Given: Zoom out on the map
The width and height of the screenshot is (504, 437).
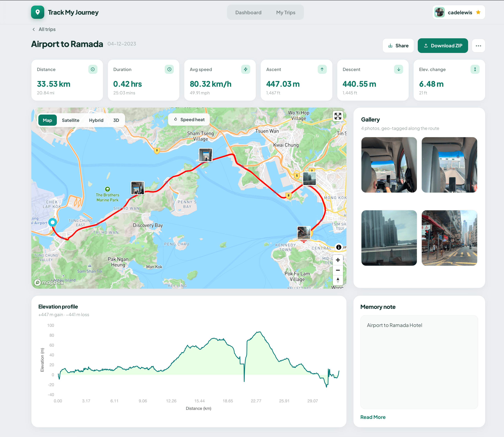Looking at the screenshot, I should point(338,270).
